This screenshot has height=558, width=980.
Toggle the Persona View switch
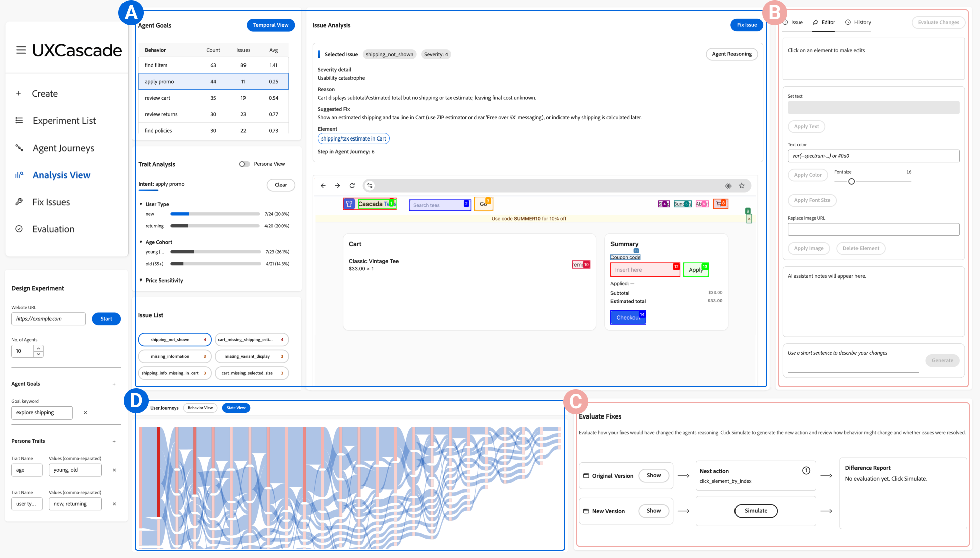pos(244,164)
